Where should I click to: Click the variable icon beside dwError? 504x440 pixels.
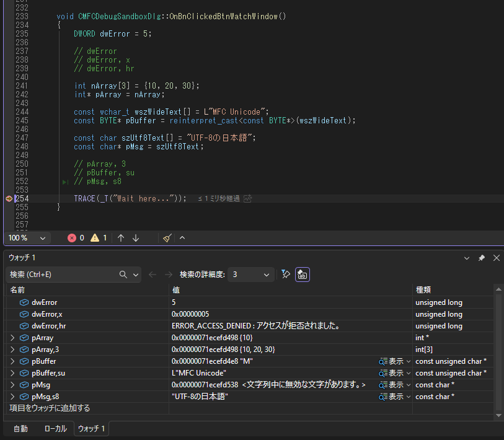click(x=24, y=302)
